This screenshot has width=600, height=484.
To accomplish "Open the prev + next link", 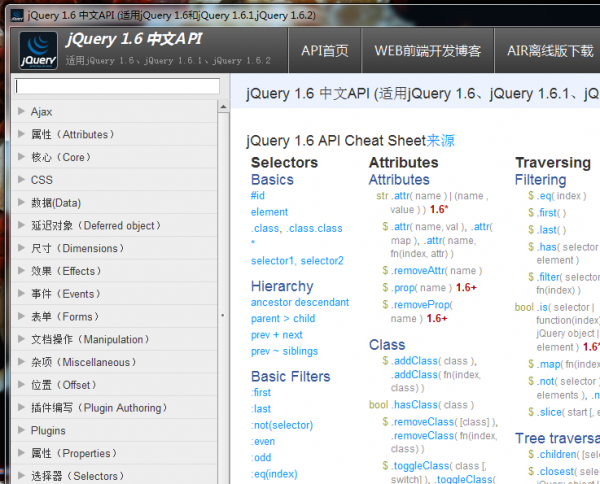I will 277,335.
